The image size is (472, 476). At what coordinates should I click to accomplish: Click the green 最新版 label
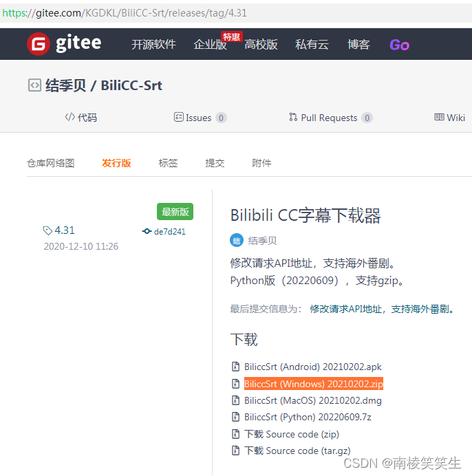point(175,212)
